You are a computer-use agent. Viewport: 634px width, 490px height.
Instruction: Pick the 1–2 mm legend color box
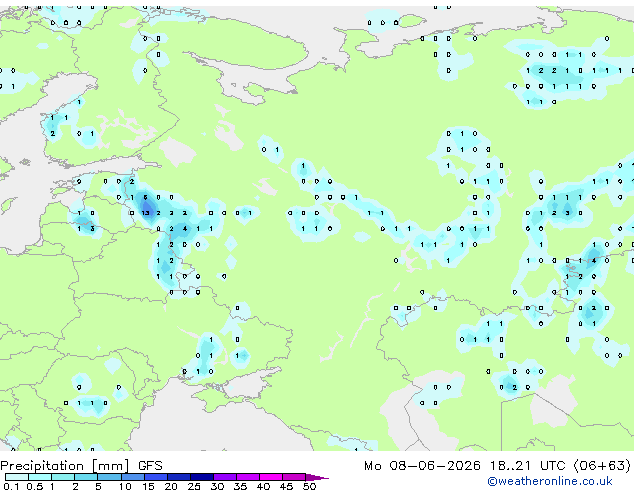coord(63,477)
